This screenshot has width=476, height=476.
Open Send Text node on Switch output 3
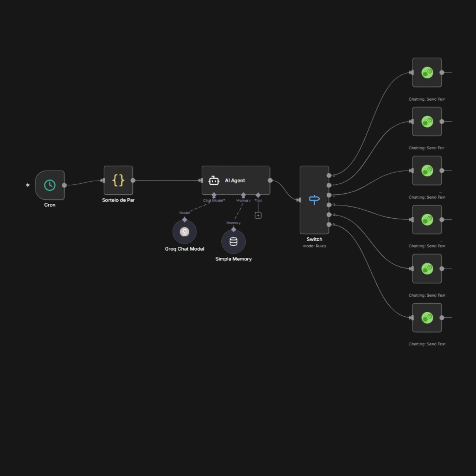(427, 220)
